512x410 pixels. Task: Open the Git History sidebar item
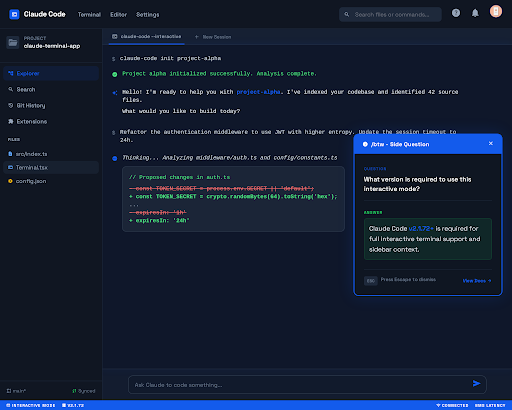(51, 105)
